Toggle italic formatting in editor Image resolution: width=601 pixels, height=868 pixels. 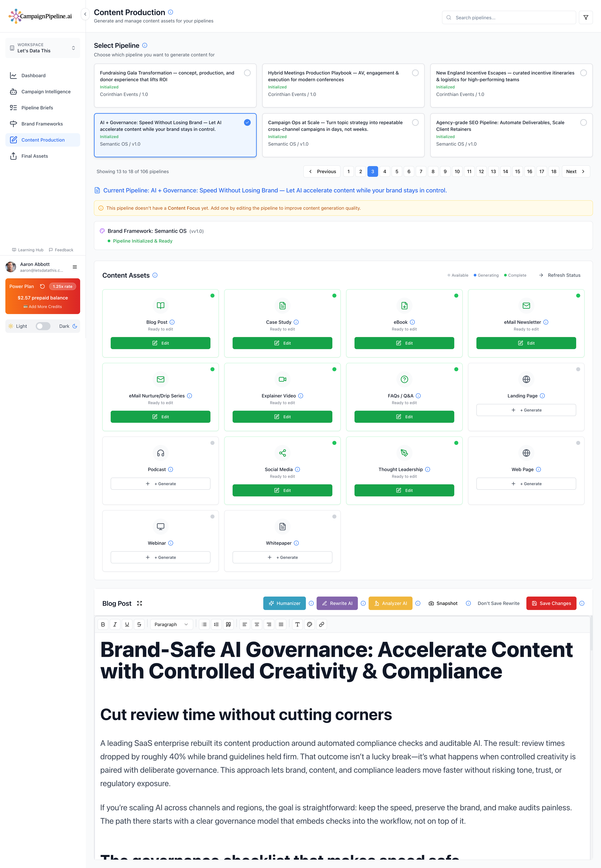pyautogui.click(x=115, y=624)
